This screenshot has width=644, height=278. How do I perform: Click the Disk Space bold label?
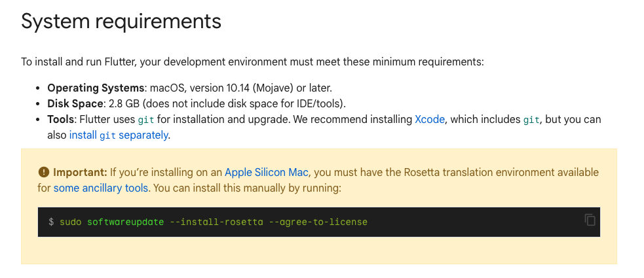(75, 103)
